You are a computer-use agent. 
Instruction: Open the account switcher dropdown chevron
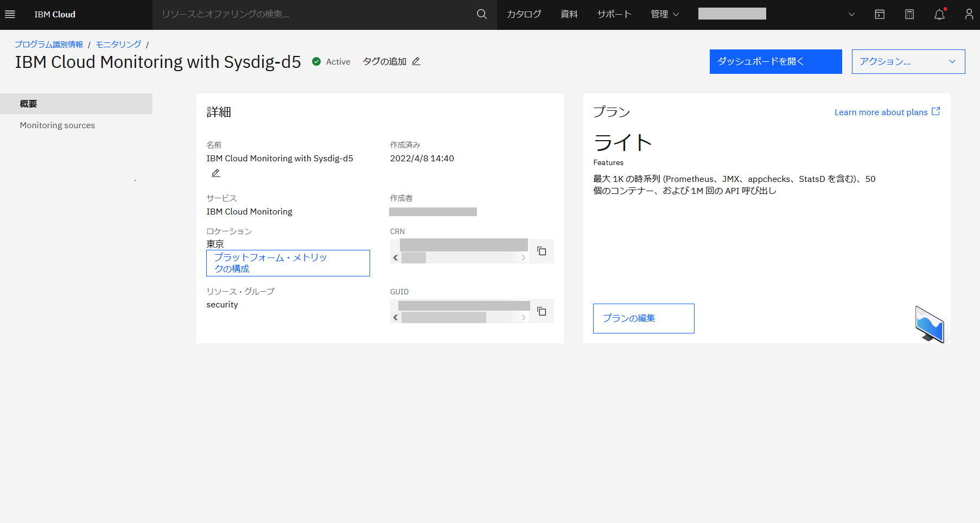point(851,15)
